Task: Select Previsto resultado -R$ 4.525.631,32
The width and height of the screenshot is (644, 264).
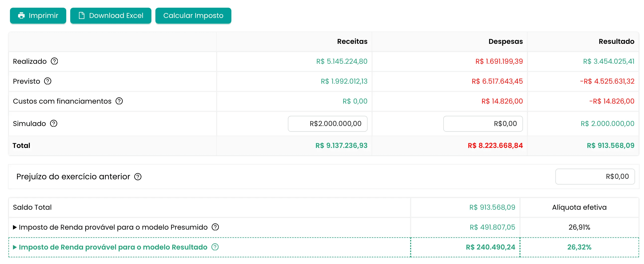Action: coord(607,81)
